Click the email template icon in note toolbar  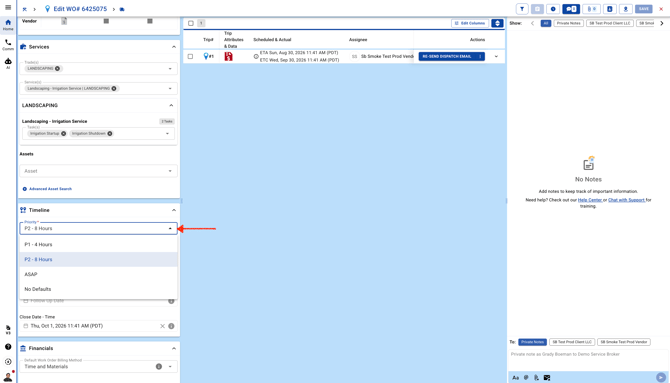(547, 377)
